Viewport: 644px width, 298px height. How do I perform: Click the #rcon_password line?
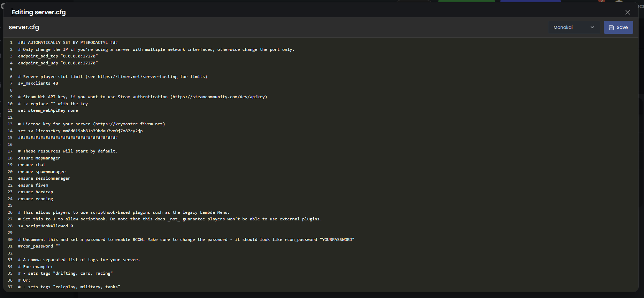point(39,246)
